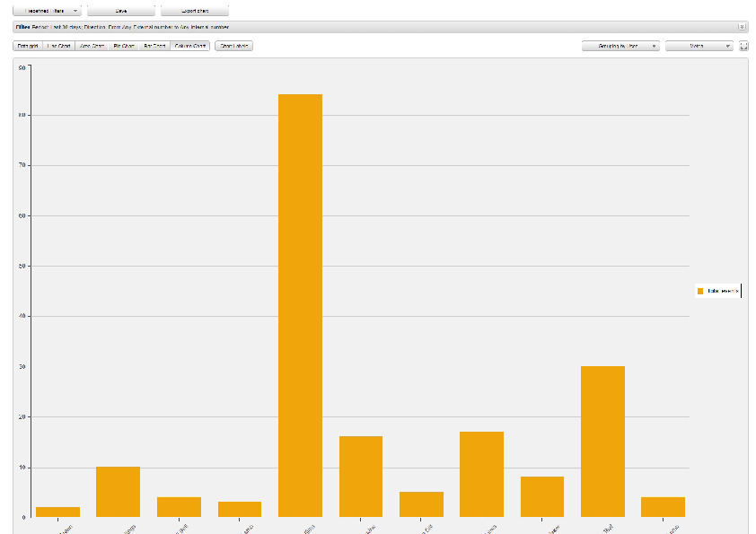Expand the Metric dropdown at top right
The width and height of the screenshot is (756, 534).
[x=699, y=46]
